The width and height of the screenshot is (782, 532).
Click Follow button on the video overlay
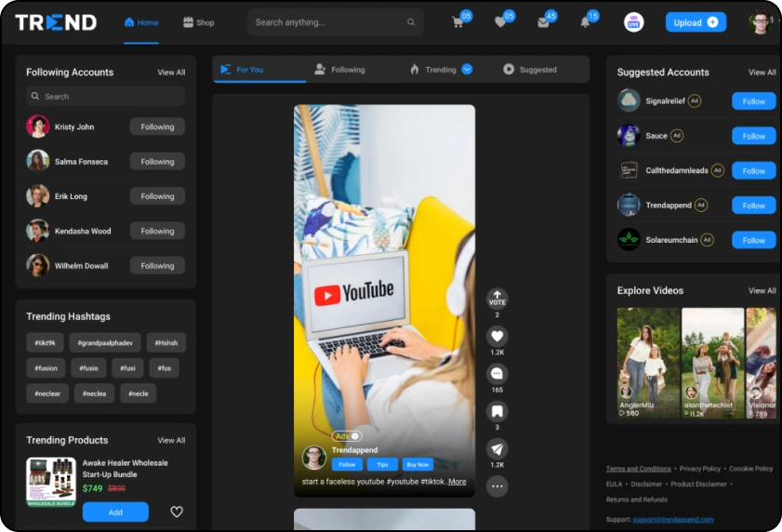[x=347, y=465]
